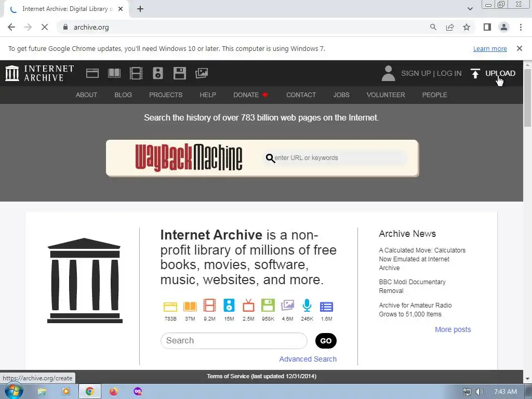
Task: Open the Images icon in top navigation
Action: click(202, 73)
